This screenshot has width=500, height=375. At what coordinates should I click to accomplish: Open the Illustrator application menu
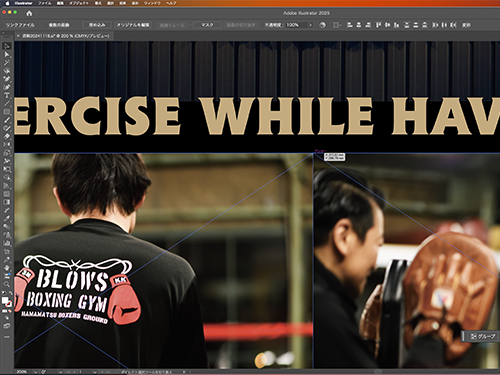pyautogui.click(x=24, y=3)
